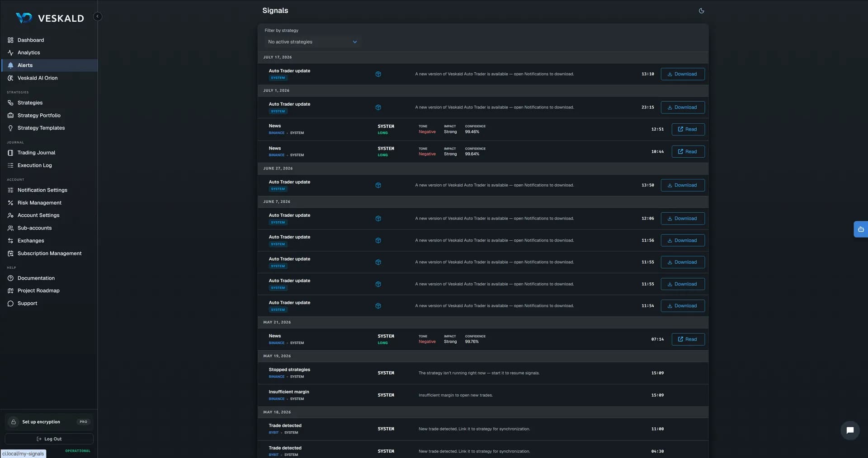Click the Account Settings user icon
Viewport: 868px width, 458px height.
[10, 215]
